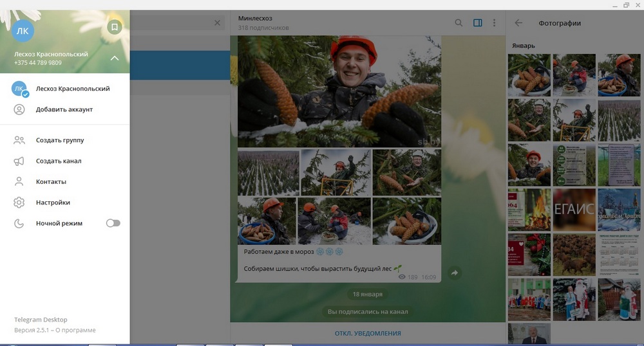Toggle the right info side panel icon
Screen dimensions: 644x346
point(477,23)
